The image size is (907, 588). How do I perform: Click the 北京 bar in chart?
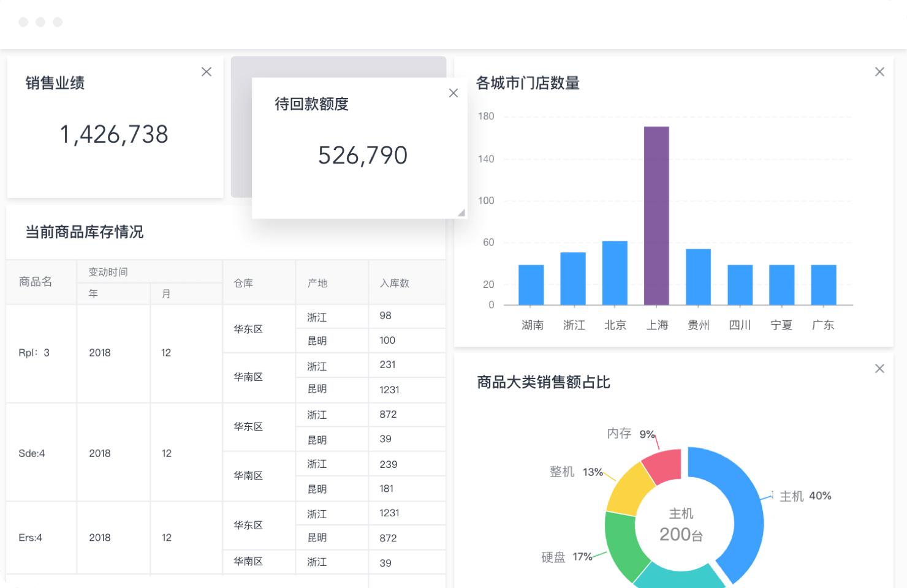pos(615,273)
